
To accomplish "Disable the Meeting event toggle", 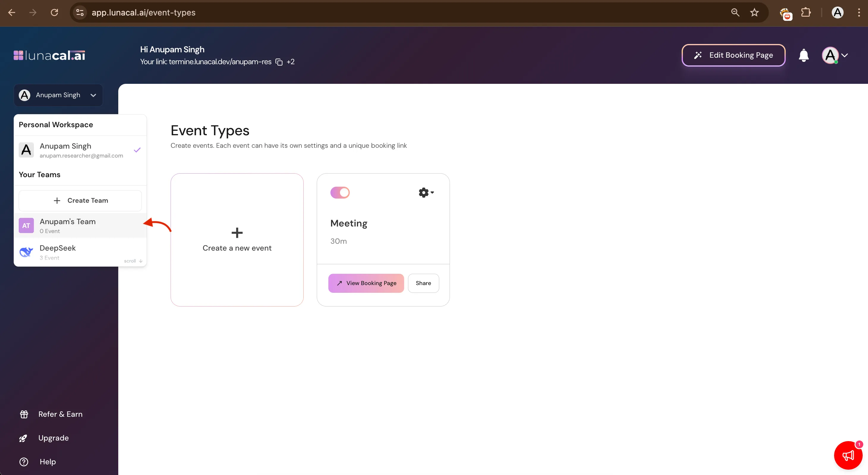I will pos(340,193).
